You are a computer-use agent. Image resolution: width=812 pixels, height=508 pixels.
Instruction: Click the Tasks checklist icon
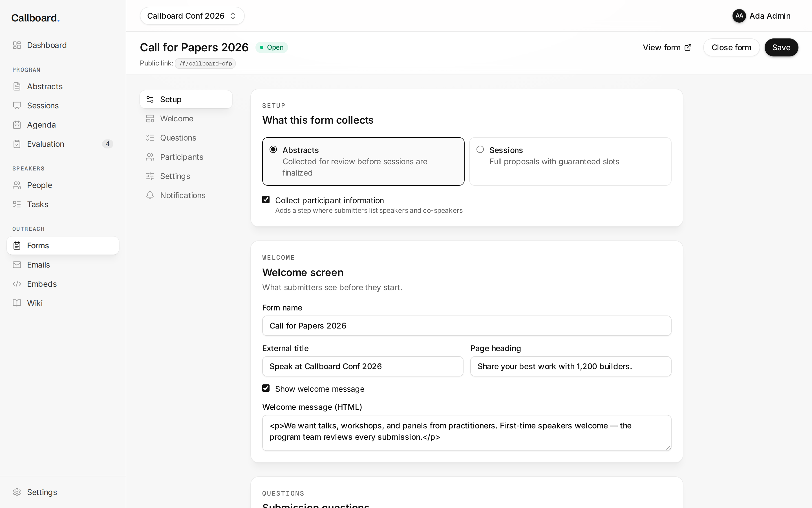coord(17,204)
